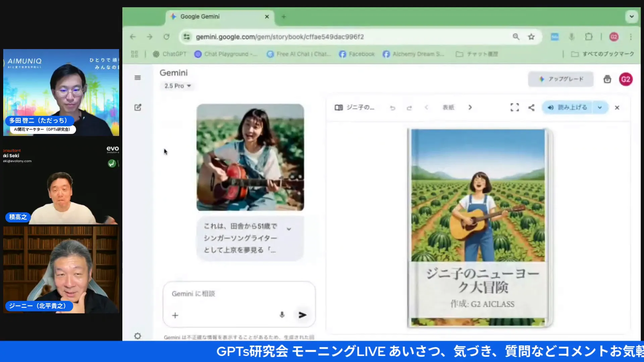Reload the Gemini page
Screen dimensions: 644x362
(x=166, y=37)
